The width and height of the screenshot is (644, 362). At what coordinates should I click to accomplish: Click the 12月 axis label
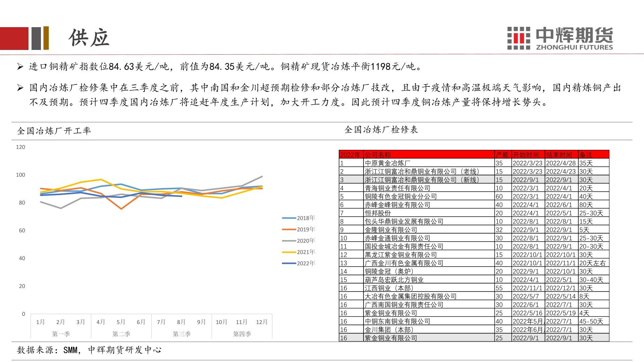pos(262,322)
